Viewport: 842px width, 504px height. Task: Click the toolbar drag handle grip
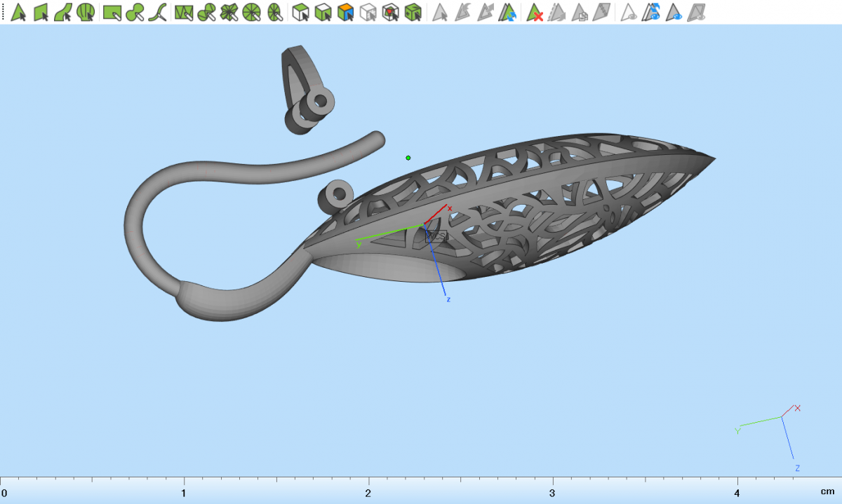4,12
